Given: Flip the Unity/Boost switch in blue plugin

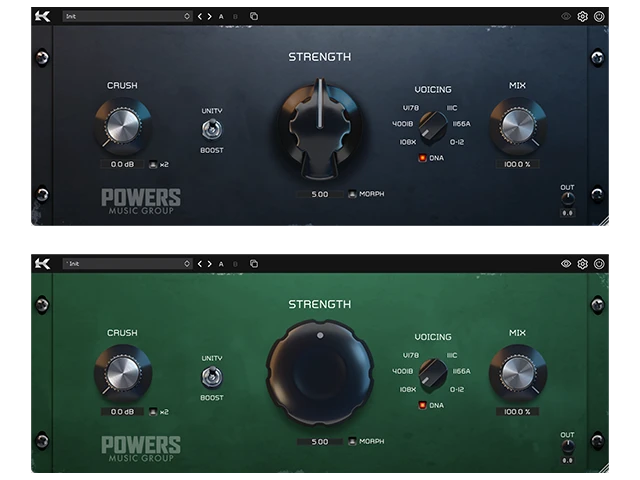Looking at the screenshot, I should point(212,129).
